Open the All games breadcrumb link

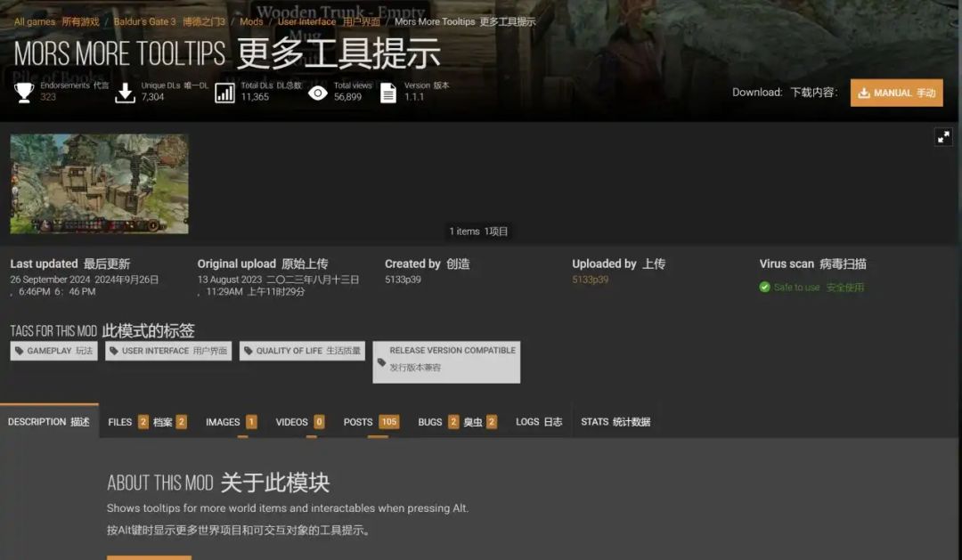(56, 21)
